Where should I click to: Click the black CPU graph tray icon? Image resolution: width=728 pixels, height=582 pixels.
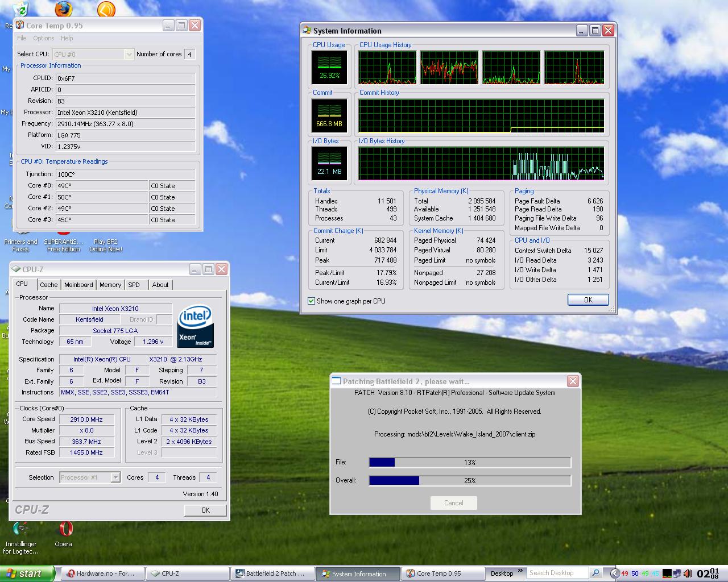[x=667, y=573]
